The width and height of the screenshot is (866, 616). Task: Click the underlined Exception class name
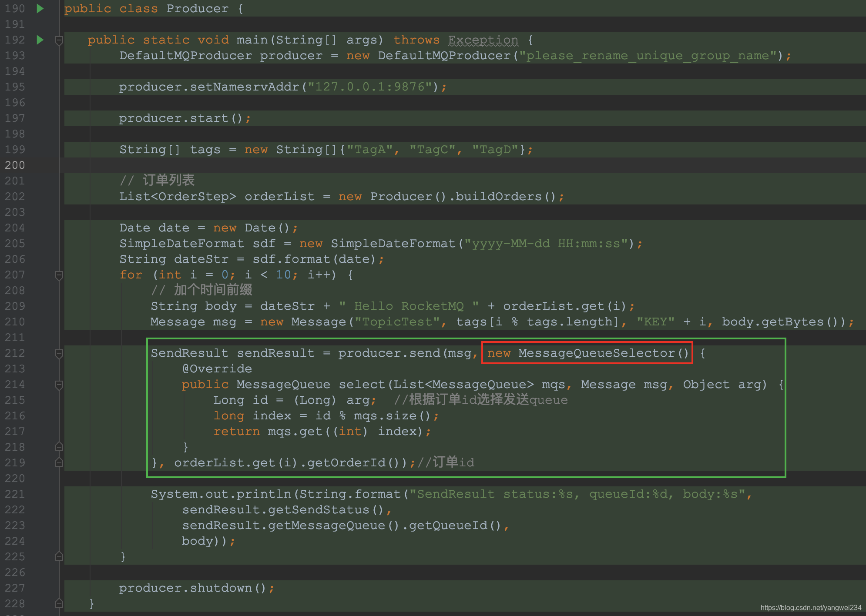(x=483, y=40)
